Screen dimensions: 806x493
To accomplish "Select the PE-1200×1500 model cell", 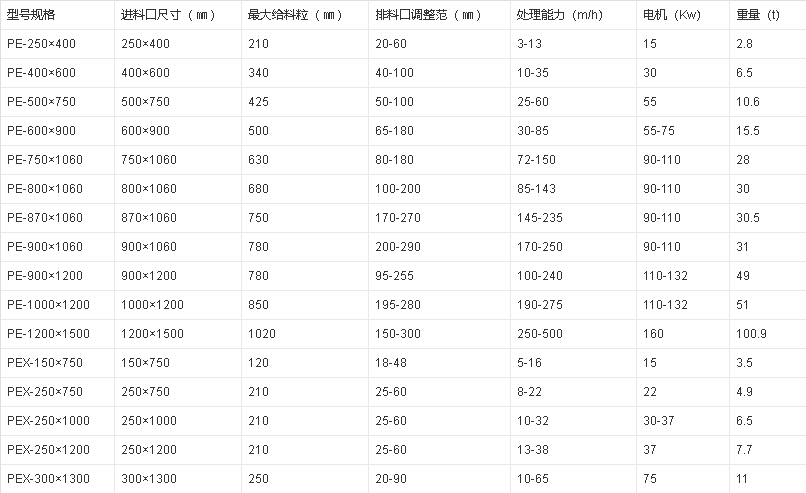I will point(47,334).
